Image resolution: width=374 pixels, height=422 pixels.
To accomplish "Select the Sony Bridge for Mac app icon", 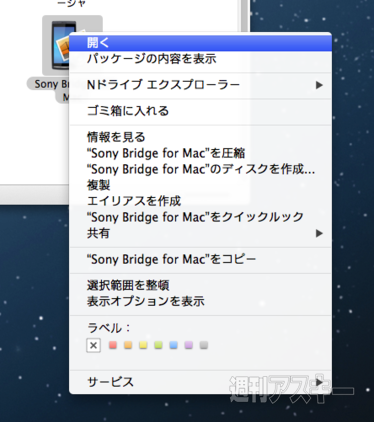I will pyautogui.click(x=60, y=45).
